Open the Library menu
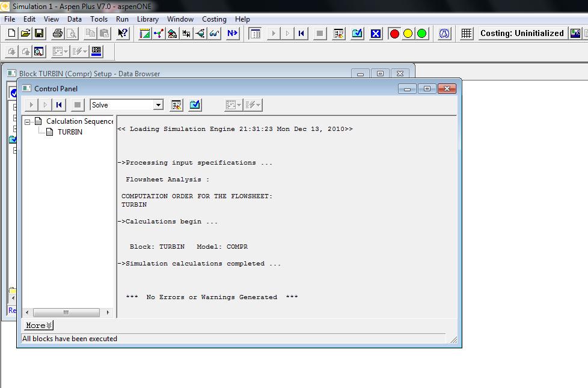 147,19
